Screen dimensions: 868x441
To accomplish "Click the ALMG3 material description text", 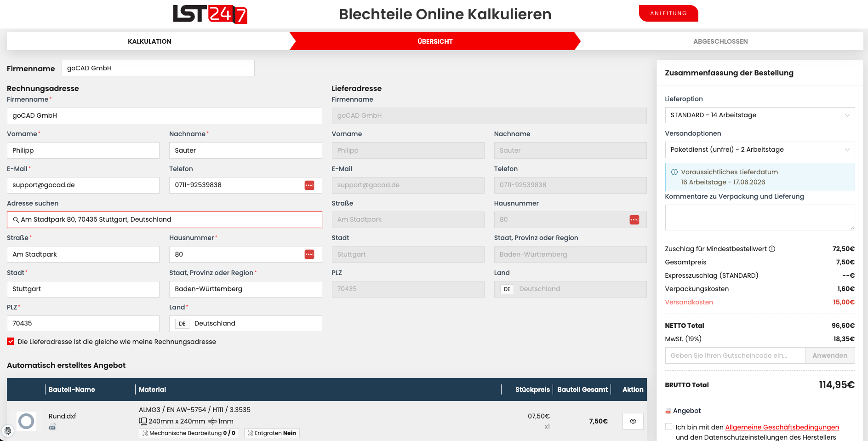I will tap(194, 410).
